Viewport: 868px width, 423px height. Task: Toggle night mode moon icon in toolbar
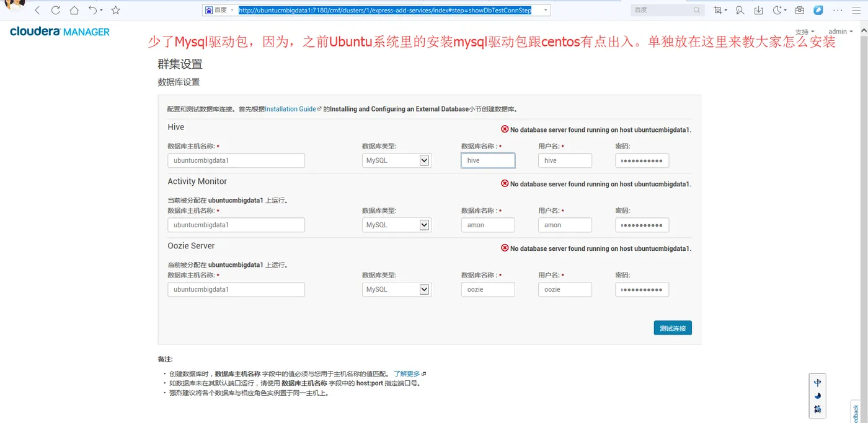[x=778, y=11]
